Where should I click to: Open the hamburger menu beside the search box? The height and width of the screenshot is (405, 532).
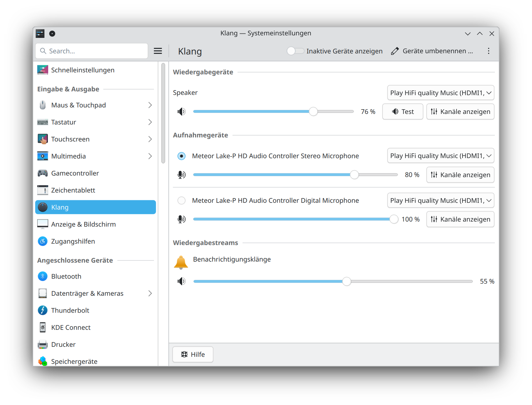point(158,51)
